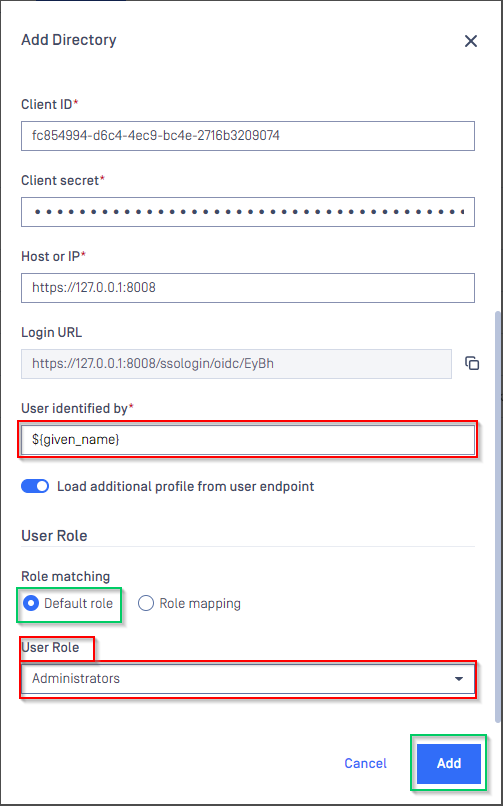Open the User Role Administrators dropdown
This screenshot has height=806, width=503.
tap(248, 679)
